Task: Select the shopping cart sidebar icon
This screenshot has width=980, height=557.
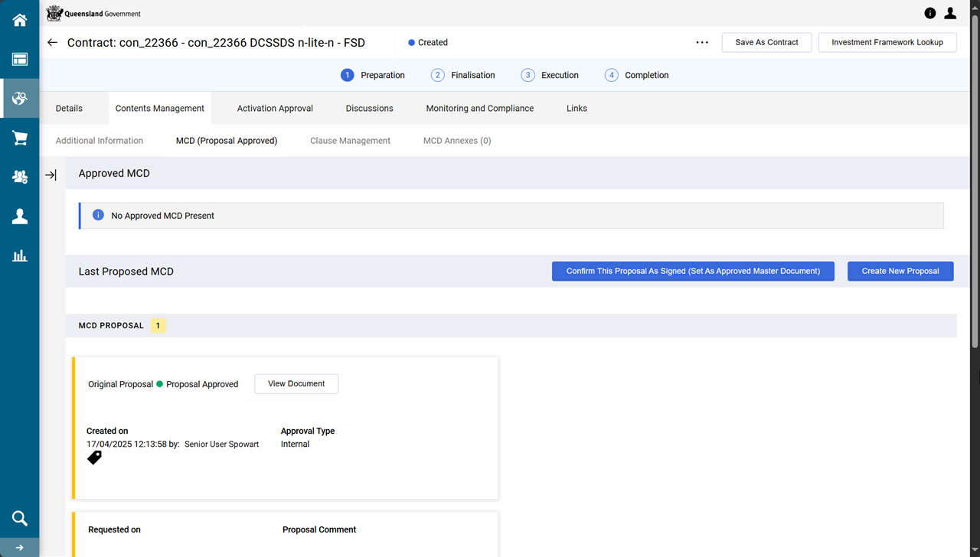Action: point(19,138)
